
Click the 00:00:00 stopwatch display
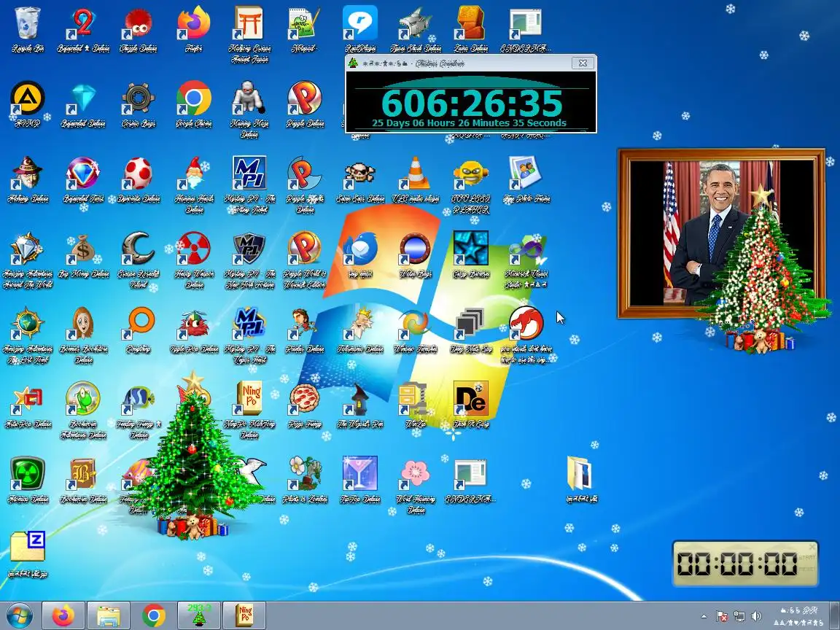736,564
